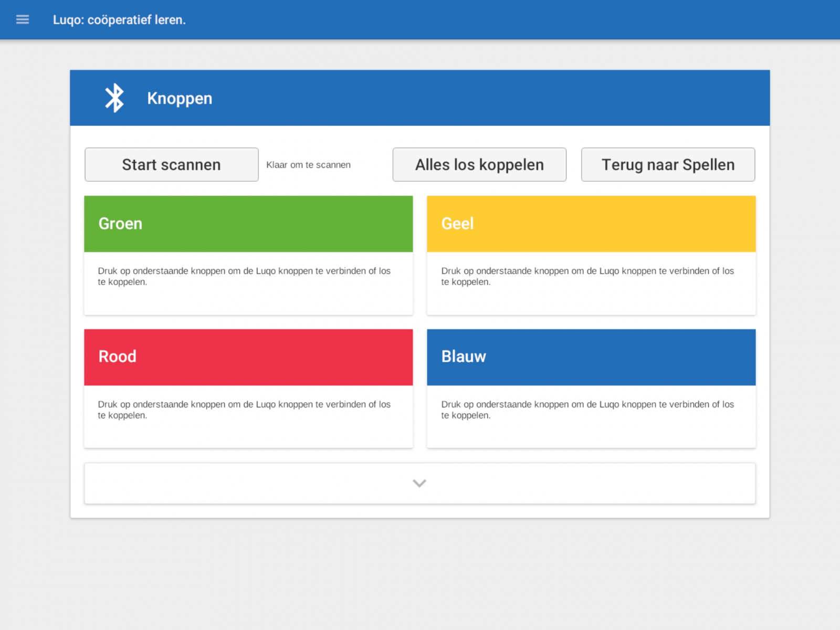Click the Luqo: coöperatief leren title

[119, 20]
